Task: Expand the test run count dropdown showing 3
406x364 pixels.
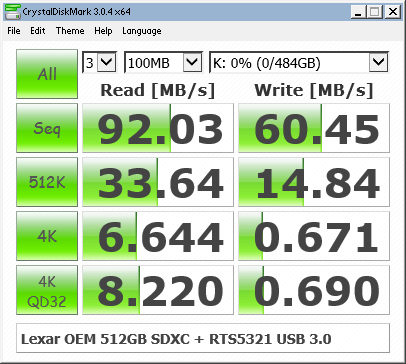Action: point(107,62)
